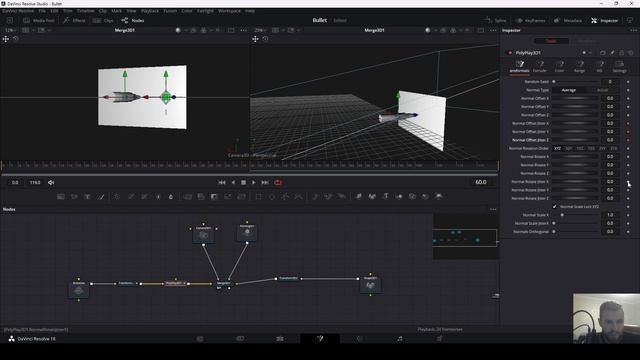Image resolution: width=640 pixels, height=360 pixels.
Task: Toggle the Inspector panel
Action: [604, 20]
